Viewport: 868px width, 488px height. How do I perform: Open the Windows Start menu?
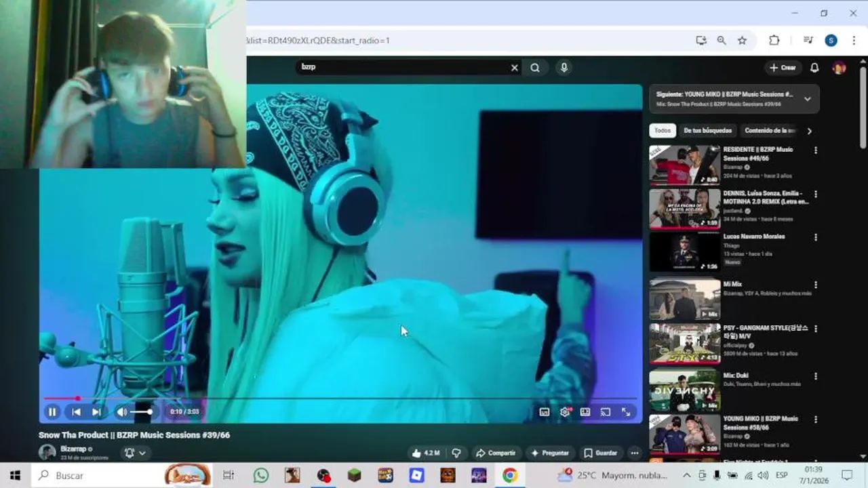(15, 475)
